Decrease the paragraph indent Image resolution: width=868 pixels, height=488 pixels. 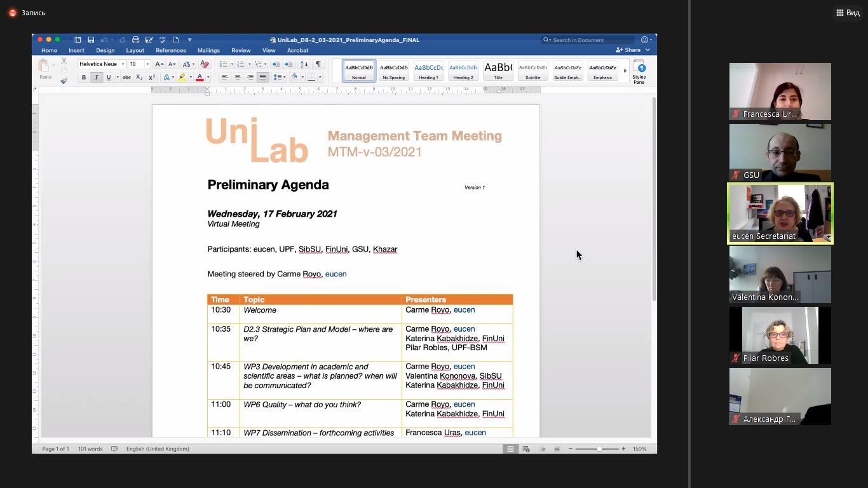pyautogui.click(x=276, y=64)
